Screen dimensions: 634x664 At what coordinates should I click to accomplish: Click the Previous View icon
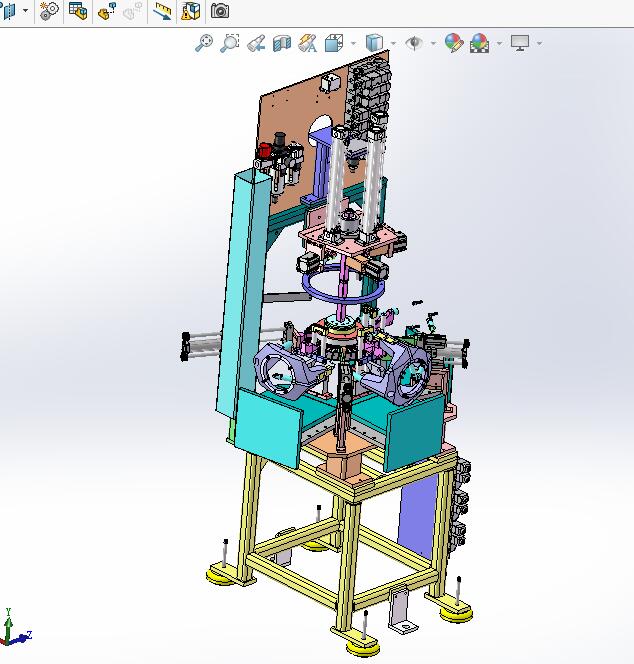tap(256, 43)
